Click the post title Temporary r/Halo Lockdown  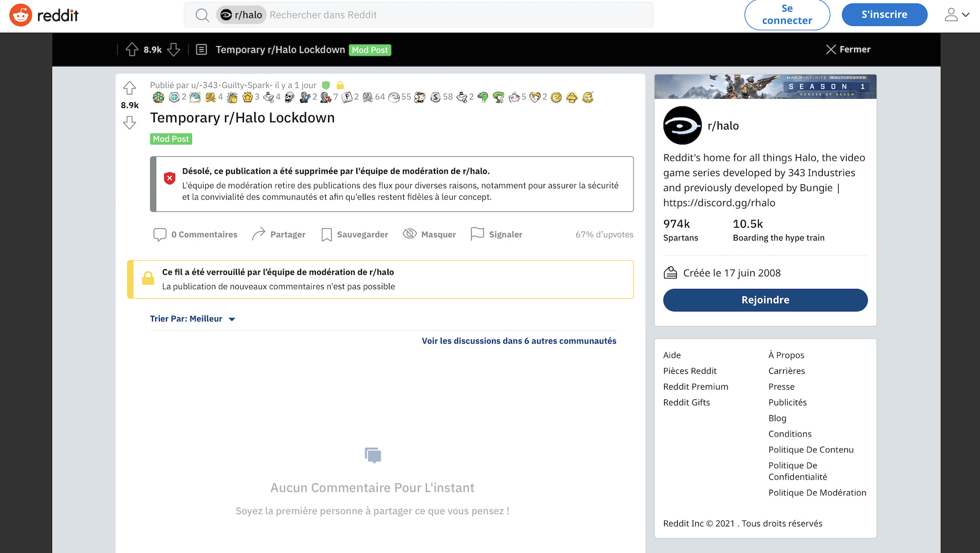pyautogui.click(x=242, y=118)
